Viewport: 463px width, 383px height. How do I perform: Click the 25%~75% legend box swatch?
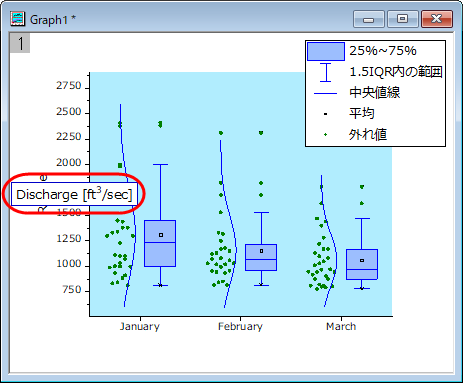coord(326,51)
